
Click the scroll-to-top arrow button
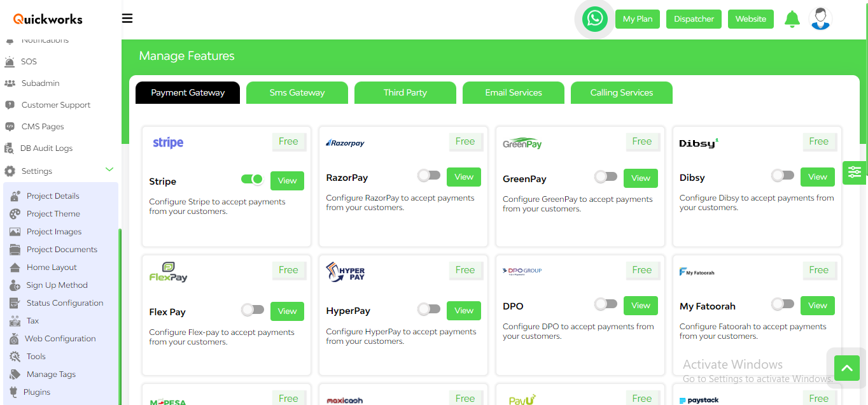(x=847, y=367)
